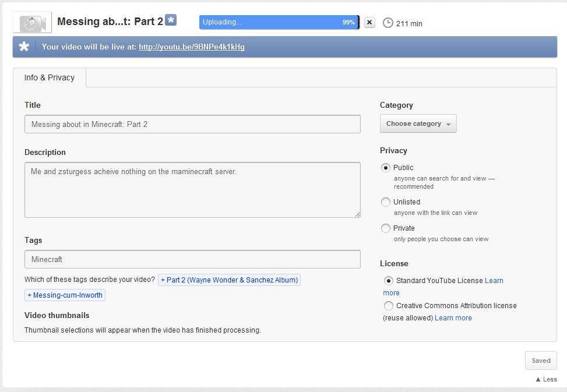Click the Less collapse triangle

coord(538,379)
